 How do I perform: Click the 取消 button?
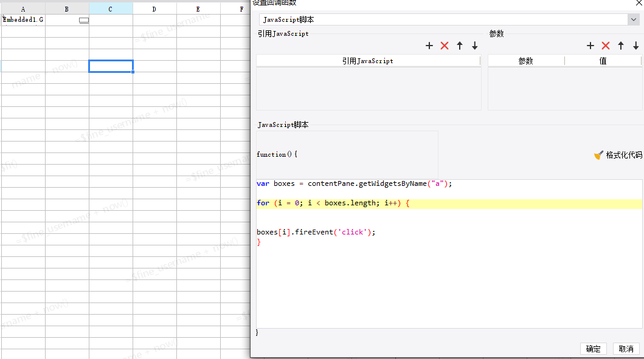(626, 349)
